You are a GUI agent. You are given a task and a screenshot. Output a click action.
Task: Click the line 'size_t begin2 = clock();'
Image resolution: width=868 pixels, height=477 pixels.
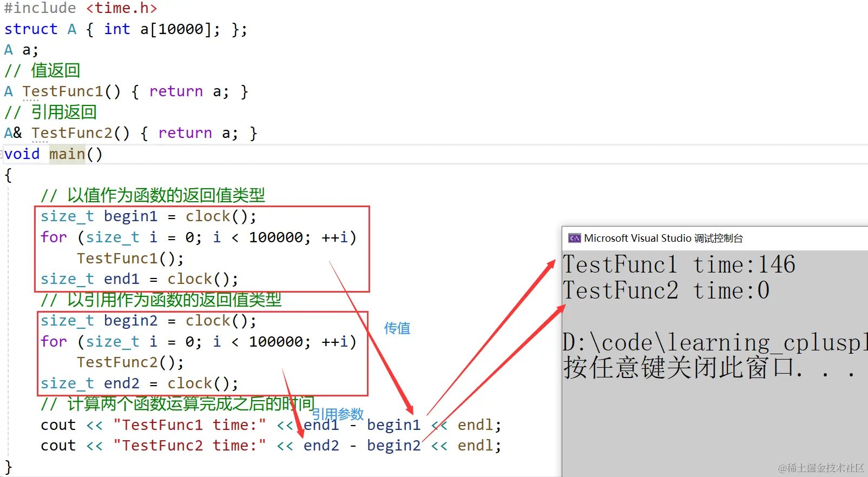[149, 321]
